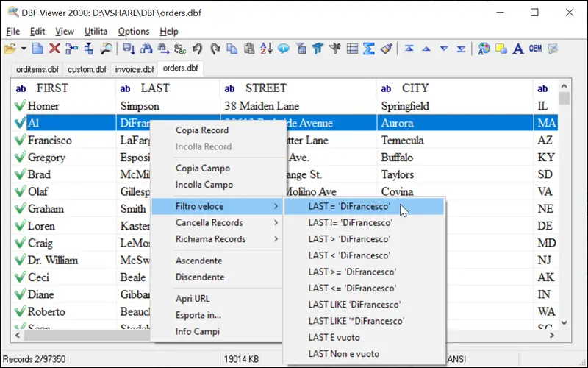Viewport: 588px width, 368px height.
Task: Jump to first record icon
Action: click(409, 49)
